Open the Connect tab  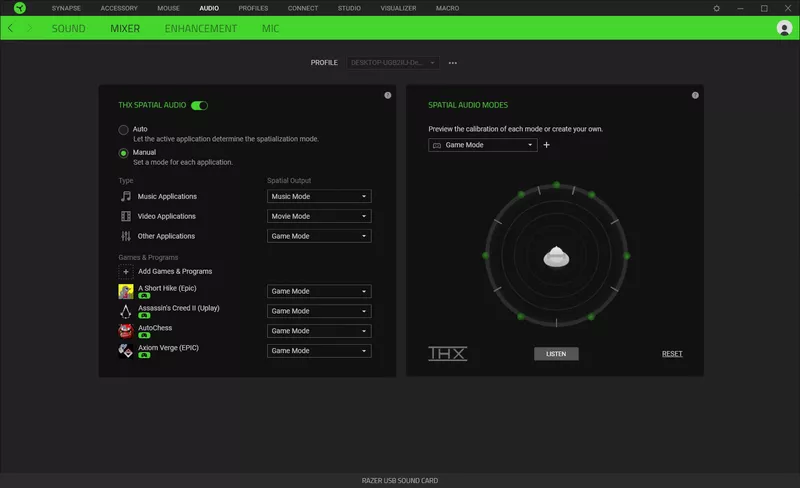pos(303,8)
